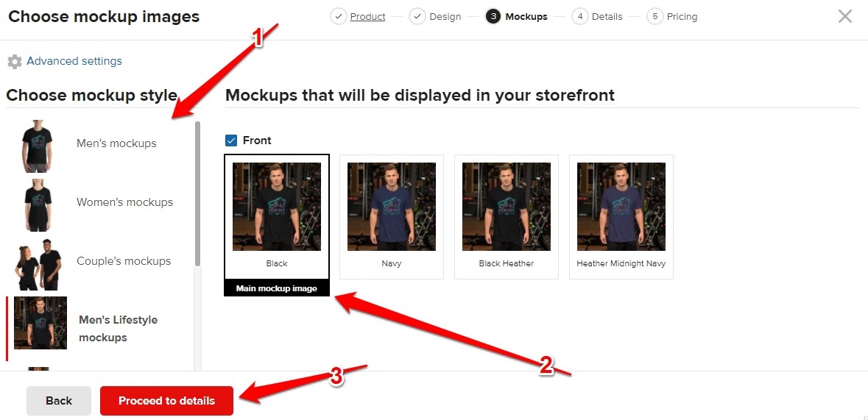Click Proceed to details button

click(166, 401)
